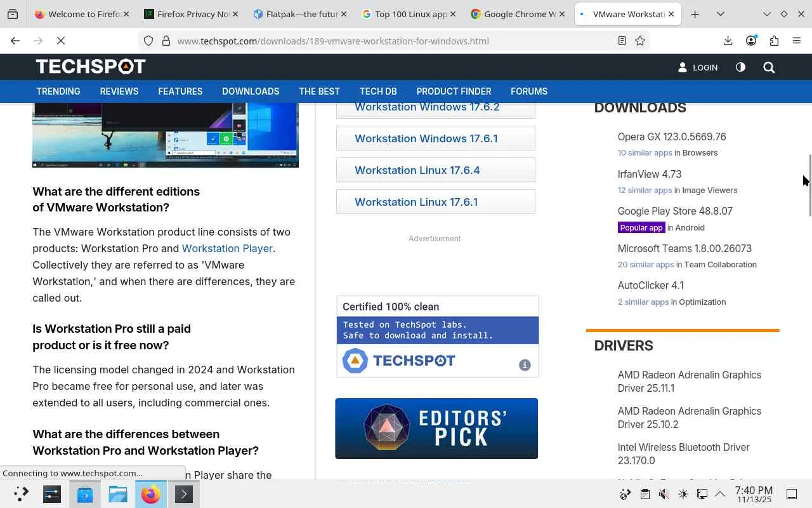812x508 pixels.
Task: Open the TRENDING menu item
Action: click(58, 91)
